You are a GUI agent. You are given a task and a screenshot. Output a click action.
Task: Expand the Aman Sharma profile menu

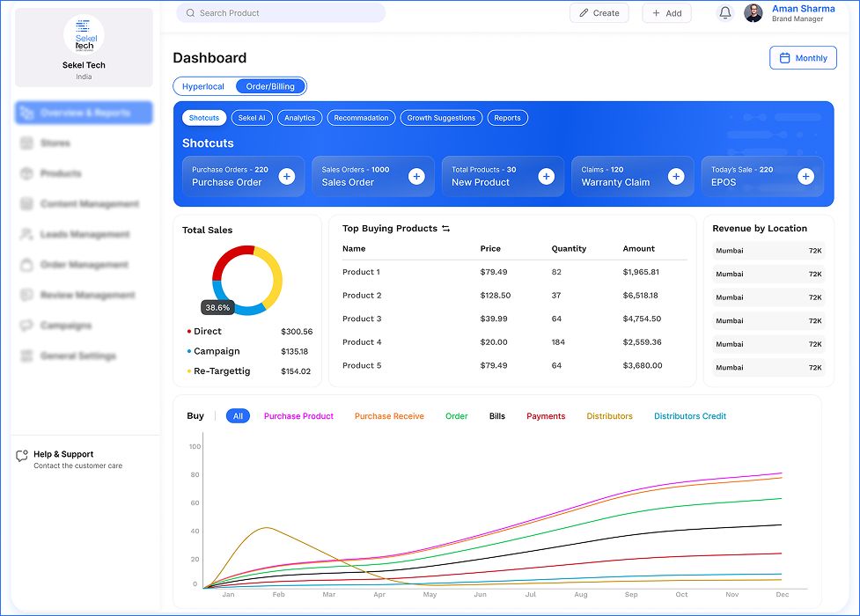(x=803, y=13)
